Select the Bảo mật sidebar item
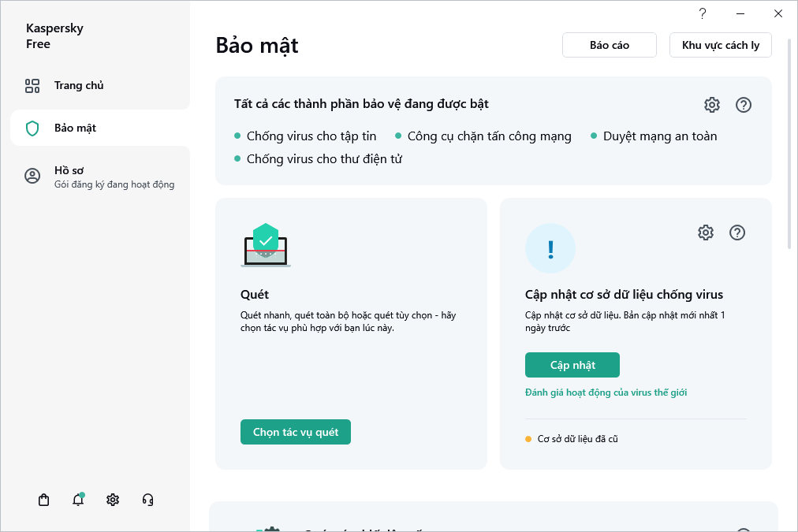The image size is (798, 532). pyautogui.click(x=76, y=128)
